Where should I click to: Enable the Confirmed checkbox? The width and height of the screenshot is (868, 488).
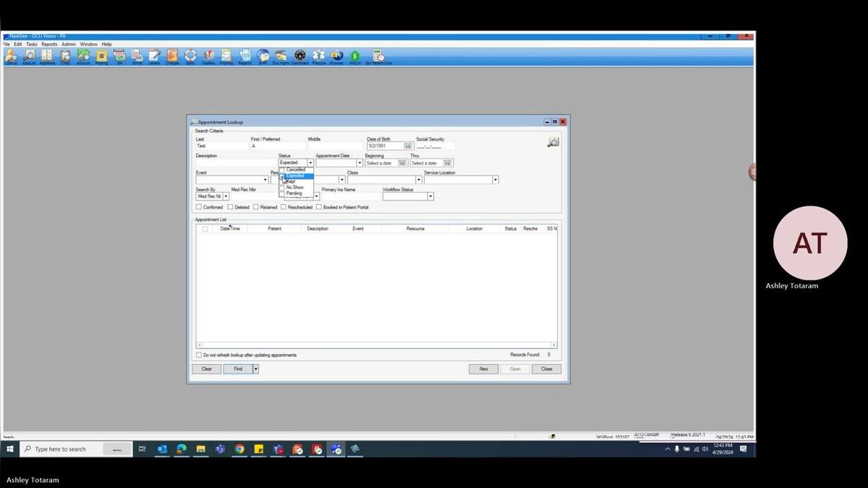pos(199,207)
